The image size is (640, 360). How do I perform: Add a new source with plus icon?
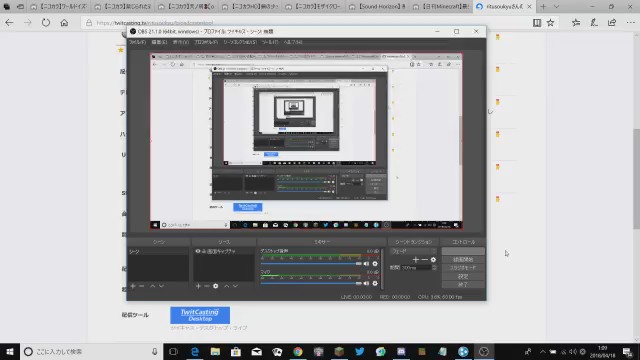click(198, 286)
